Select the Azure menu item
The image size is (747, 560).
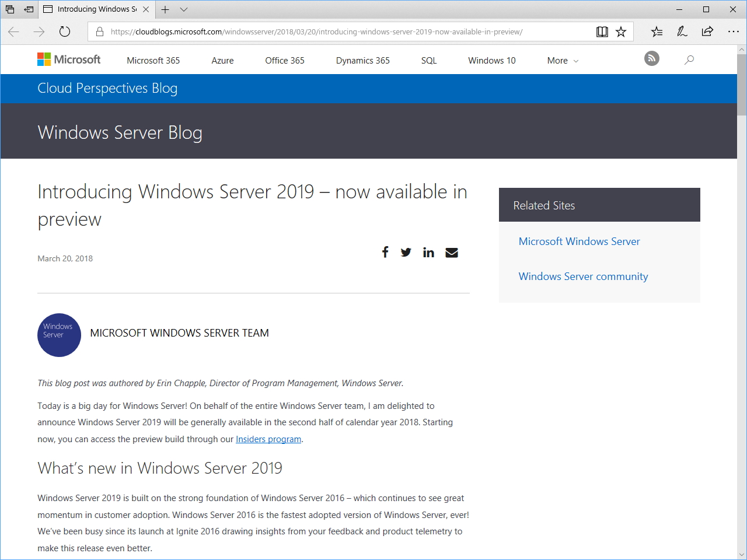point(222,60)
